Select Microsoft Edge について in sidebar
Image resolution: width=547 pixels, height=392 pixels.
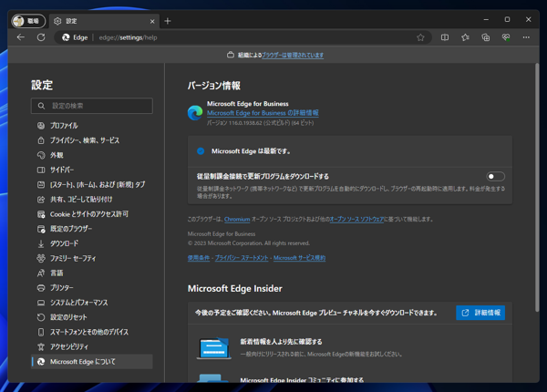(92, 362)
